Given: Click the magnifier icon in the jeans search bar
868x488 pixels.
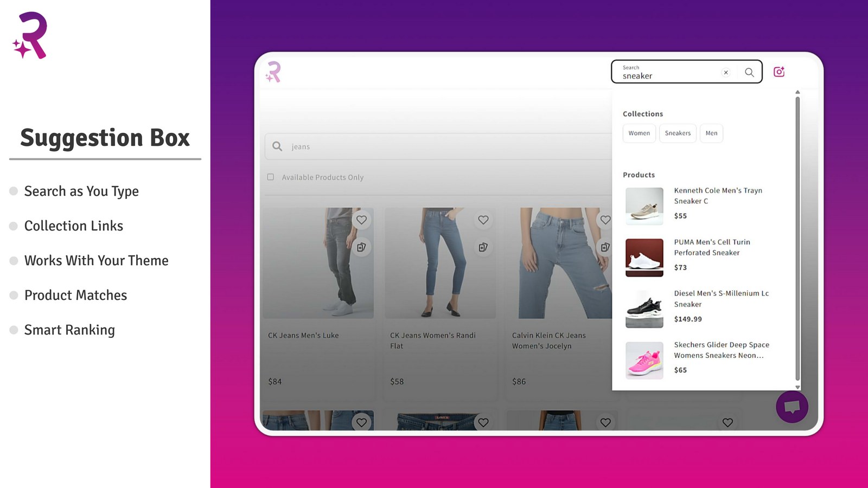Looking at the screenshot, I should point(277,146).
